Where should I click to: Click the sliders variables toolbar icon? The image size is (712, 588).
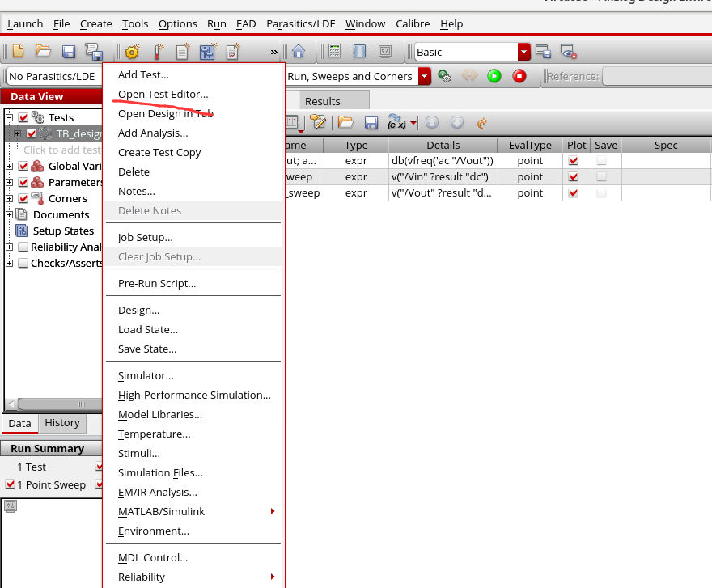coord(207,52)
